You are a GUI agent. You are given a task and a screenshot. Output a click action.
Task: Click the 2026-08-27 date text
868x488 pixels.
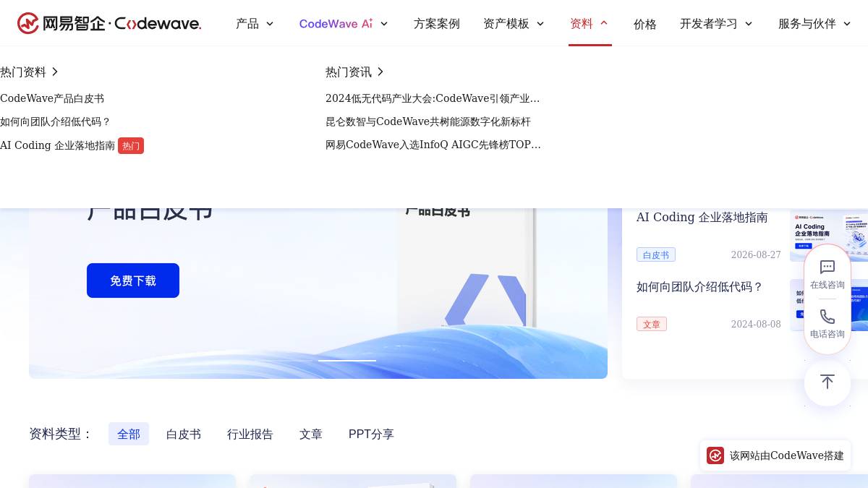[x=756, y=254]
